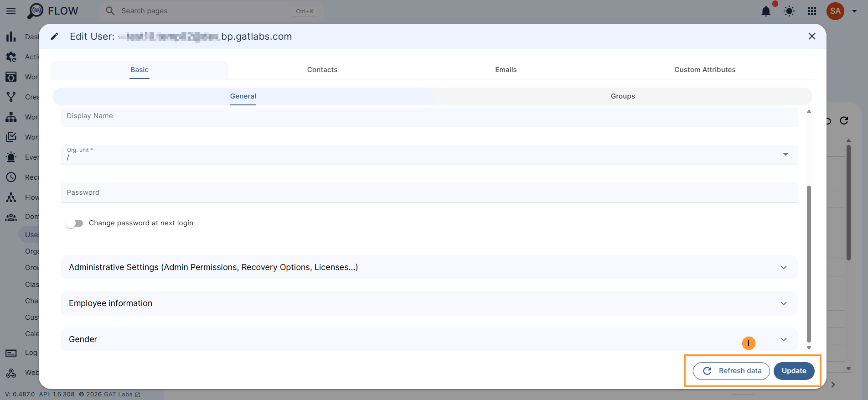Image resolution: width=868 pixels, height=400 pixels.
Task: Open the apps grid icon
Action: point(812,11)
